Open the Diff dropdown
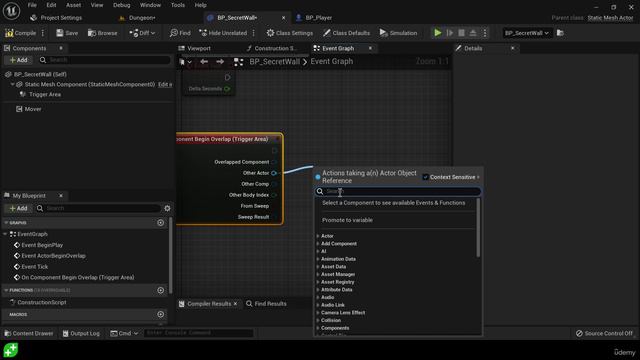Screen dimensions: 640x360 tap(142, 33)
